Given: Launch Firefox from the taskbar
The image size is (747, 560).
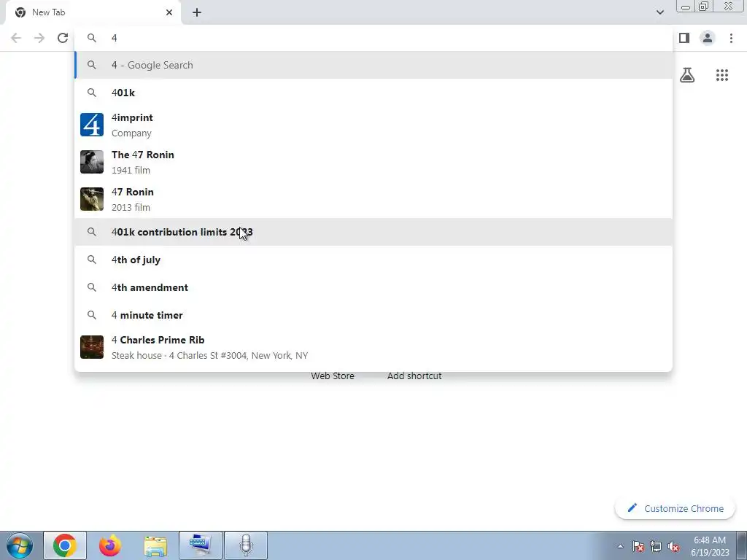Looking at the screenshot, I should click(x=110, y=545).
